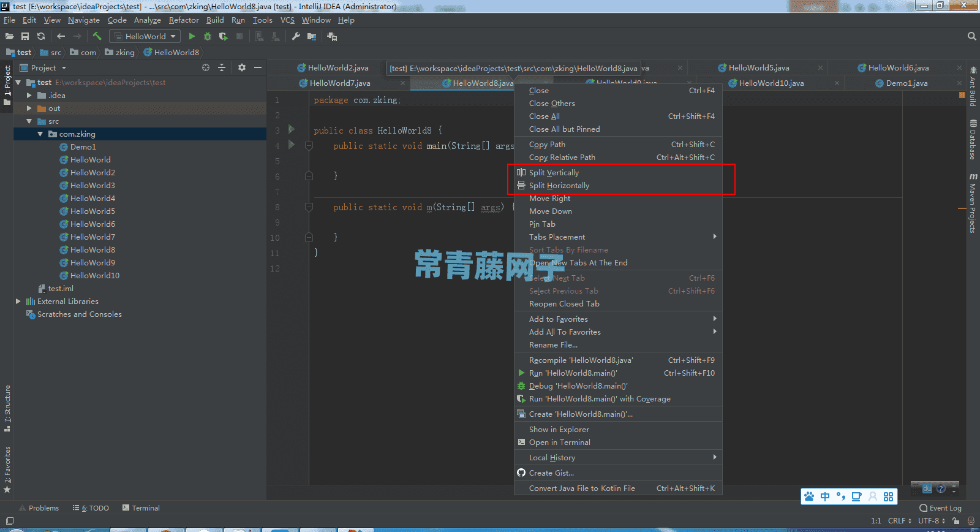Open Project panel gear settings icon

click(x=242, y=67)
